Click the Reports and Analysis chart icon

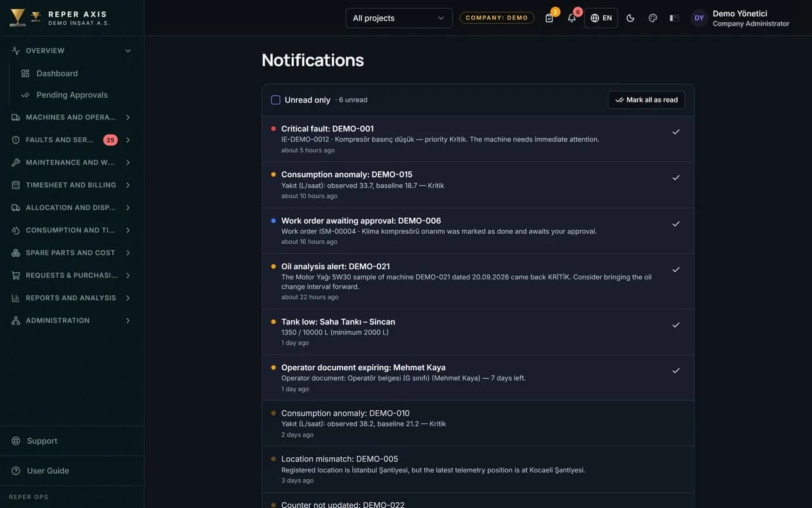[16, 298]
